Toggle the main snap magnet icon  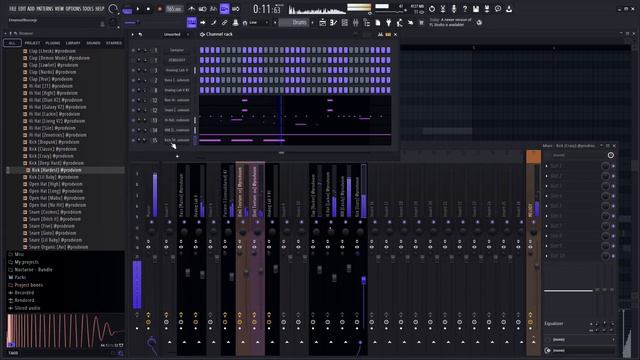(245, 23)
